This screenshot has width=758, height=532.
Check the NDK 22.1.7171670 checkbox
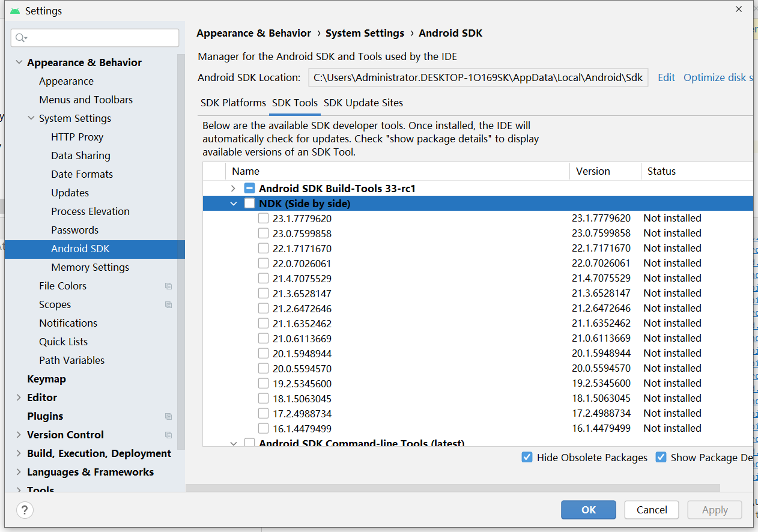[x=263, y=248]
